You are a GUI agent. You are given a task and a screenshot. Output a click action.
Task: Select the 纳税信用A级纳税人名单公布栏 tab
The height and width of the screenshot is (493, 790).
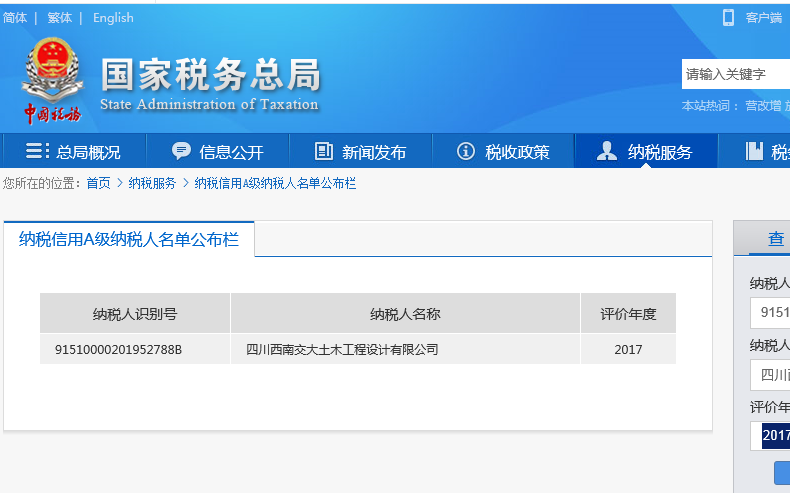coord(129,239)
